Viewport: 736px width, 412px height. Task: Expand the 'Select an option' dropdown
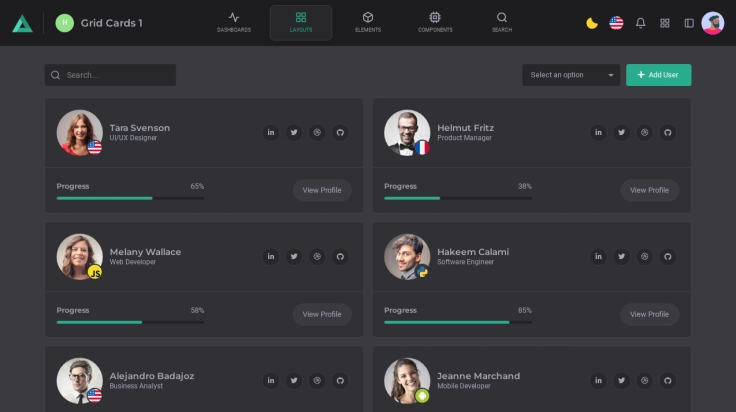pyautogui.click(x=572, y=75)
